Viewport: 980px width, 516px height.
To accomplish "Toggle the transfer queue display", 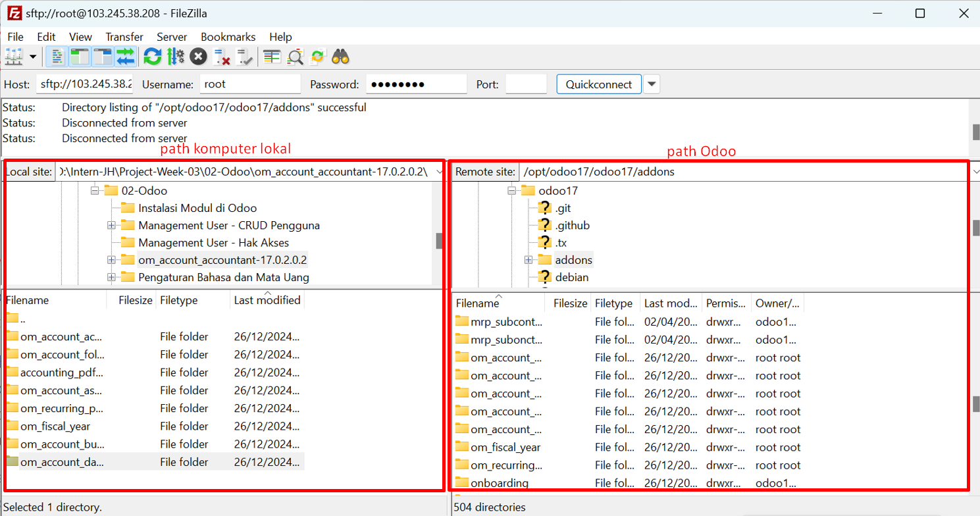I will click(125, 57).
